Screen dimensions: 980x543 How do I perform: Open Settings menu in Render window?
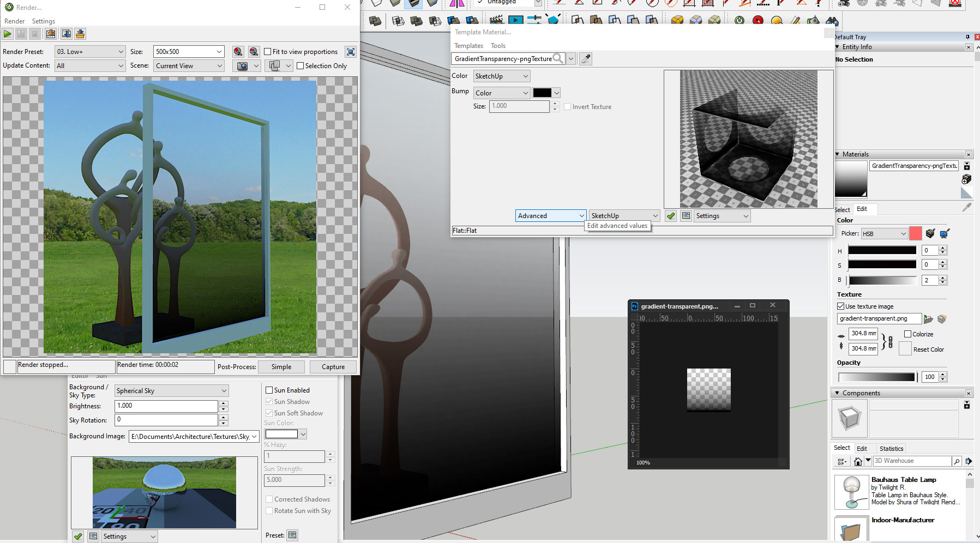pos(43,21)
